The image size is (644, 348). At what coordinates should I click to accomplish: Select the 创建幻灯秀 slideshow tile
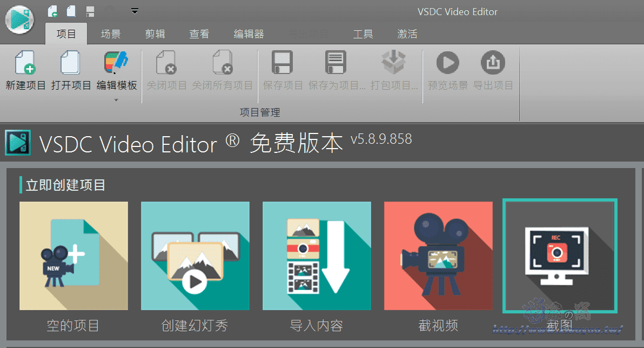click(x=195, y=256)
